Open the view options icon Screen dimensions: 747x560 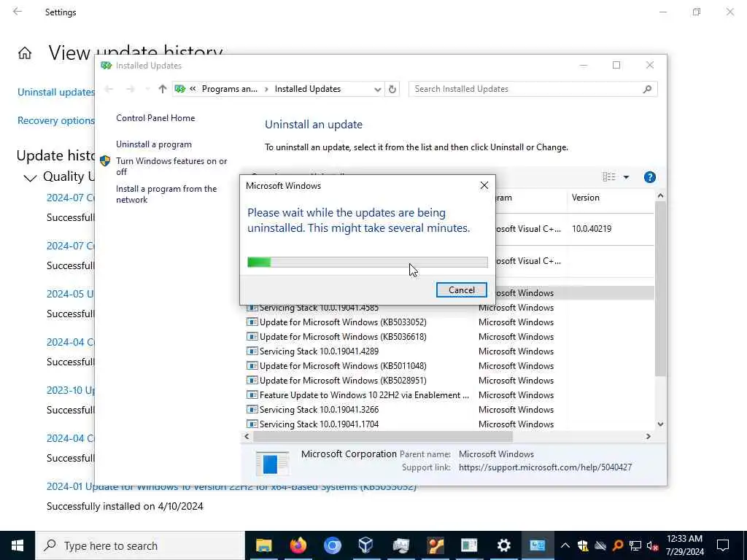pyautogui.click(x=609, y=177)
